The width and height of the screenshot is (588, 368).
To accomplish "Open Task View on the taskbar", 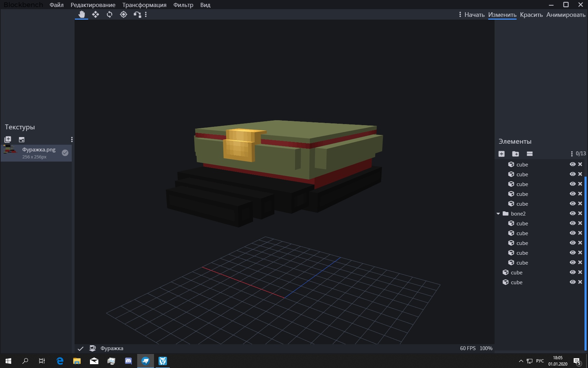I will click(42, 361).
